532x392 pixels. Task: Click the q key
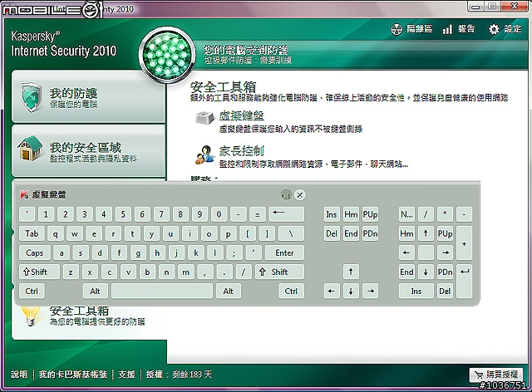pyautogui.click(x=56, y=233)
